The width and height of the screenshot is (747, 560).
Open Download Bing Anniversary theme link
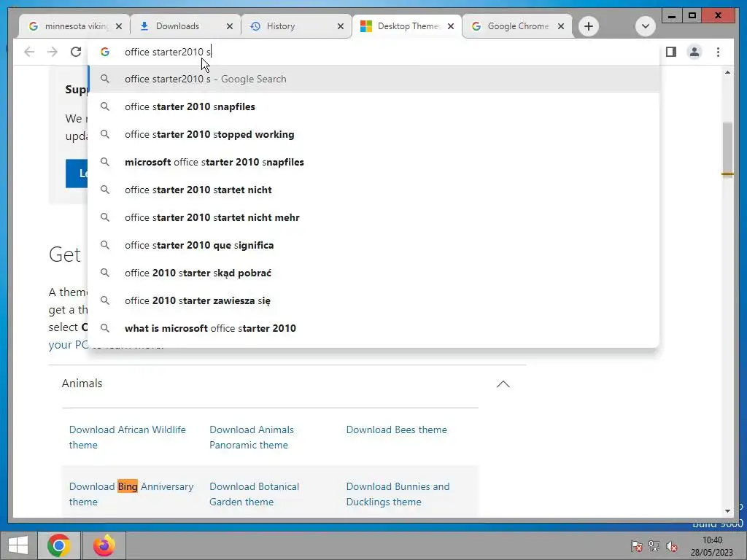coord(131,494)
